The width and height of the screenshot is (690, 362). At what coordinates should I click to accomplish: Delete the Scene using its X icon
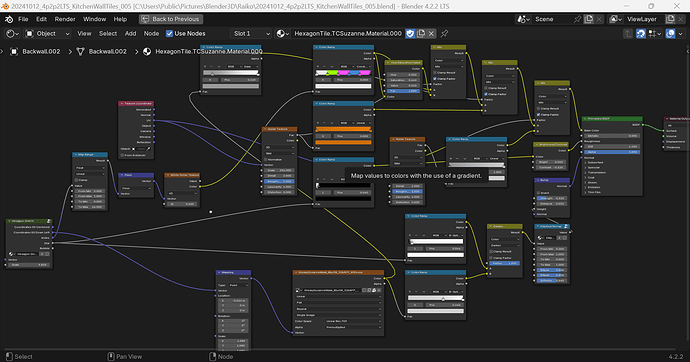pos(599,19)
